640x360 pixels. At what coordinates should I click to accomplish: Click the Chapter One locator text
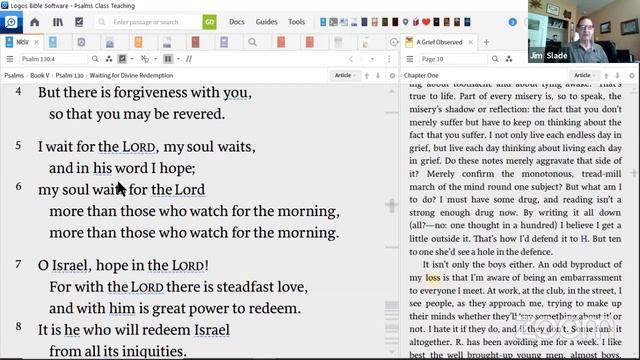coord(421,76)
